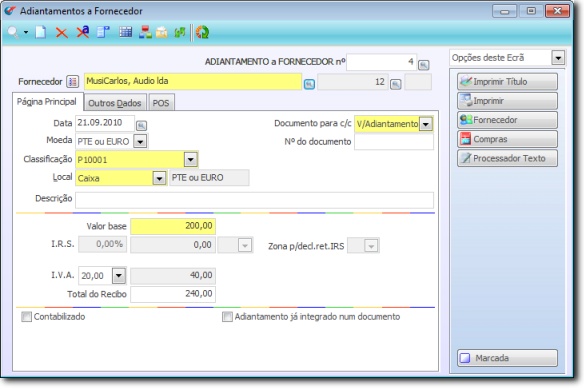This screenshot has height=390, width=584.
Task: Open the small arrow beside the search icon
Action: click(26, 32)
